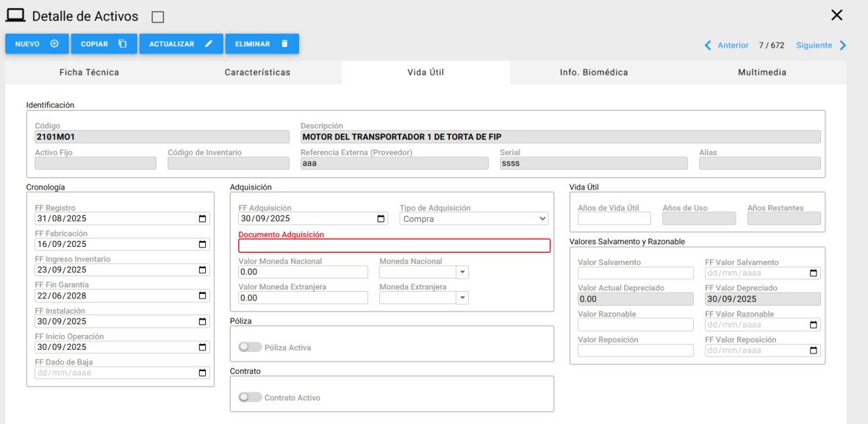Click the calendar icon in FF Registro

coord(203,218)
